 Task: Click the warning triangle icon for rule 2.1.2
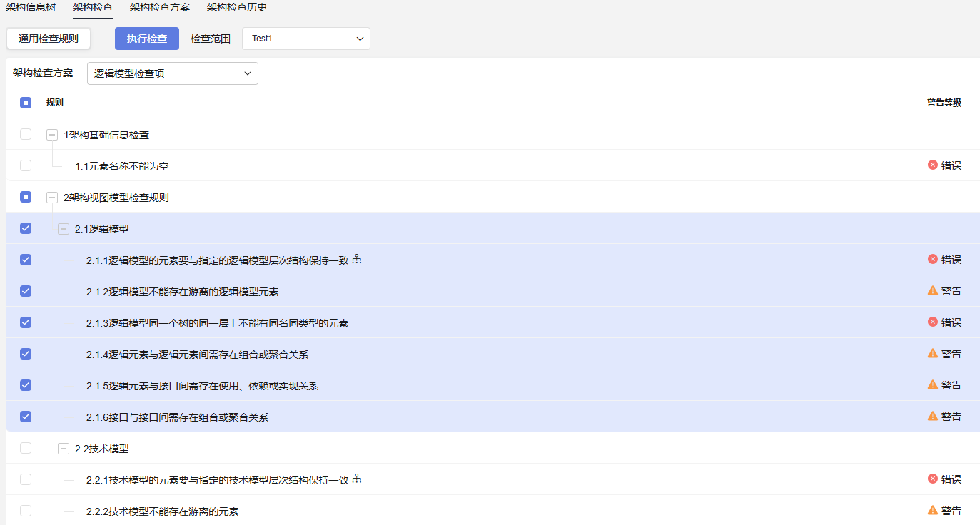[932, 290]
